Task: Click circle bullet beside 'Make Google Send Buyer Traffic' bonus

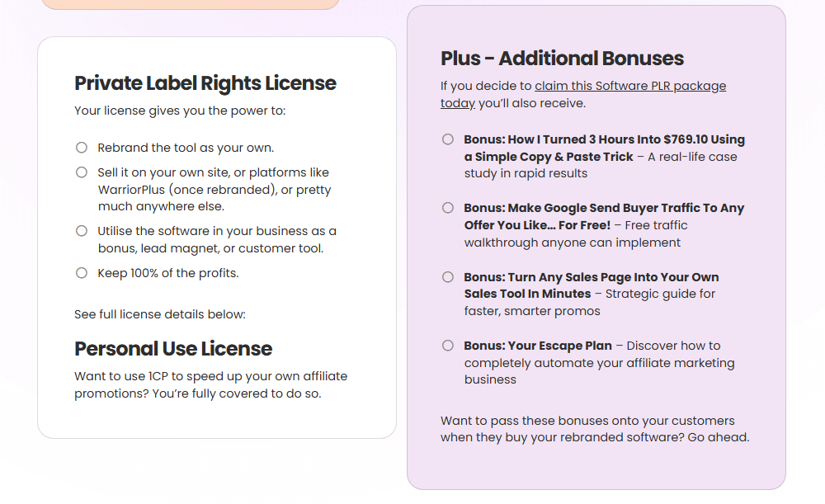Action: [448, 207]
